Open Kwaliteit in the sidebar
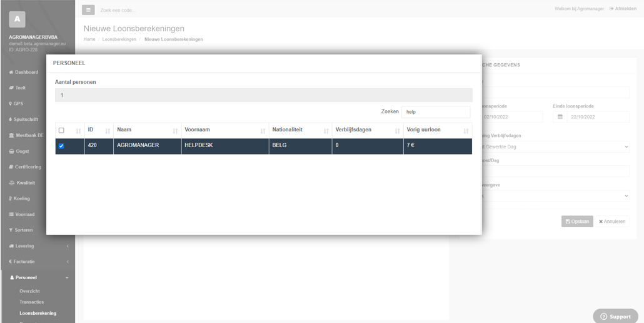The width and height of the screenshot is (644, 323). pos(22,183)
